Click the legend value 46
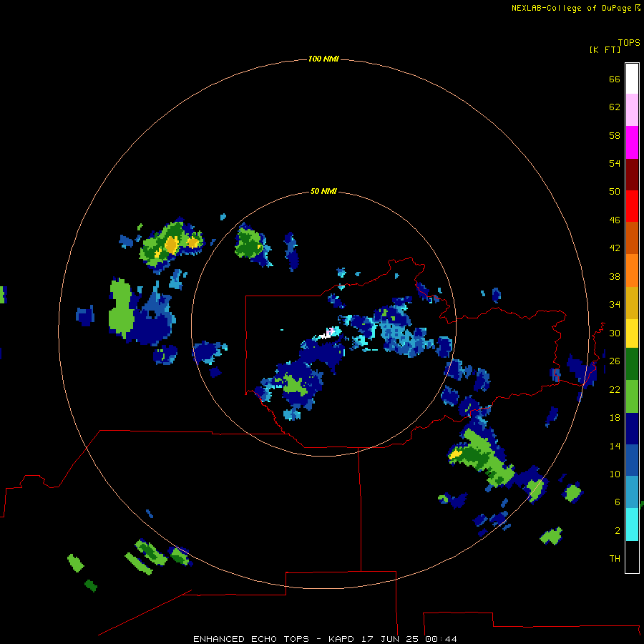 pos(615,220)
